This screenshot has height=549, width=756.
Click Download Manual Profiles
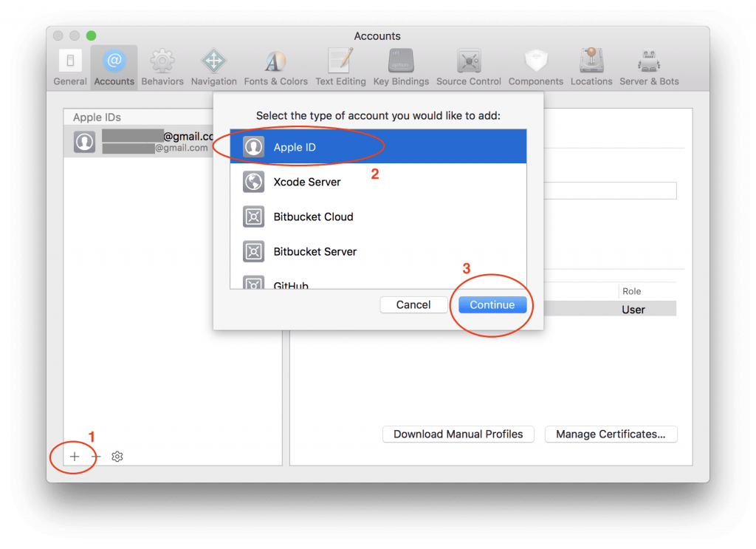458,434
